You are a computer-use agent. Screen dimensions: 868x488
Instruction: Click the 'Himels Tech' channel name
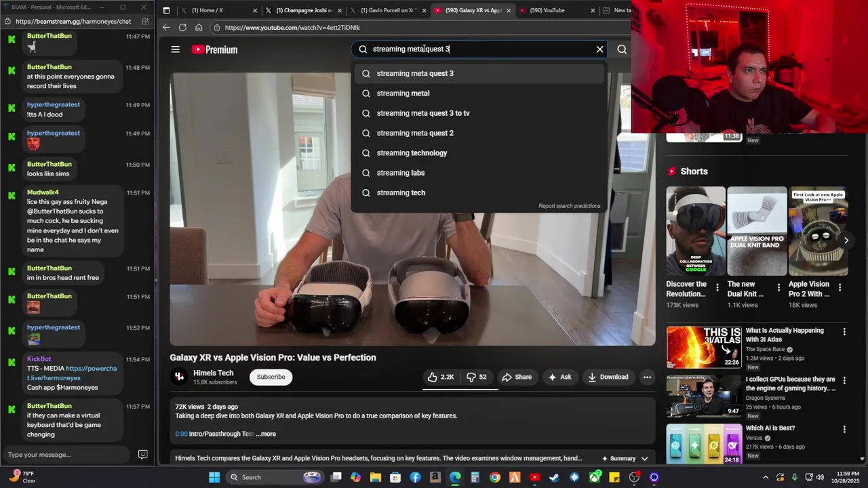[213, 373]
